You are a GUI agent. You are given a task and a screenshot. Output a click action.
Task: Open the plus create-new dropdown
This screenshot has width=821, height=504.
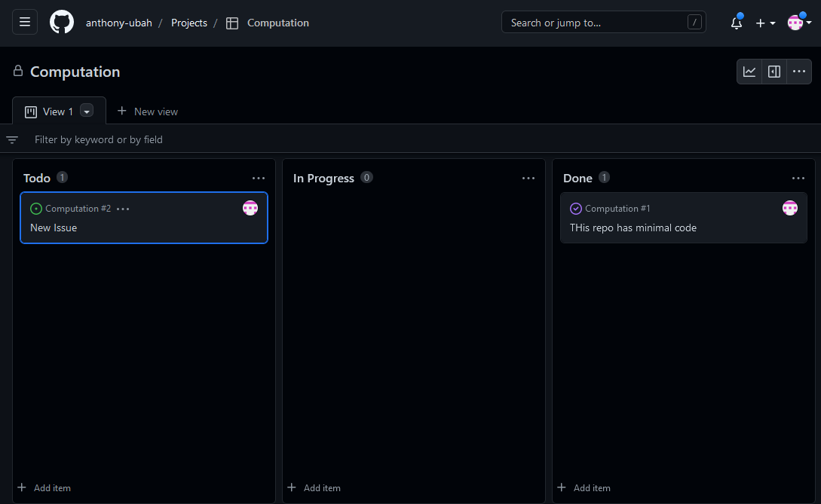coord(765,23)
